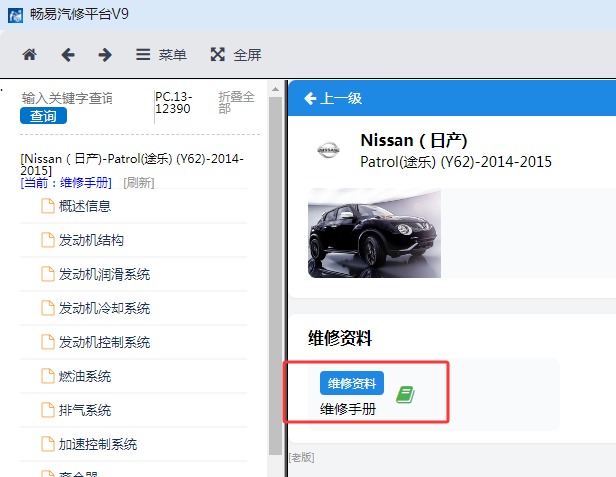
Task: Open 加速控制系统 section
Action: 98,444
